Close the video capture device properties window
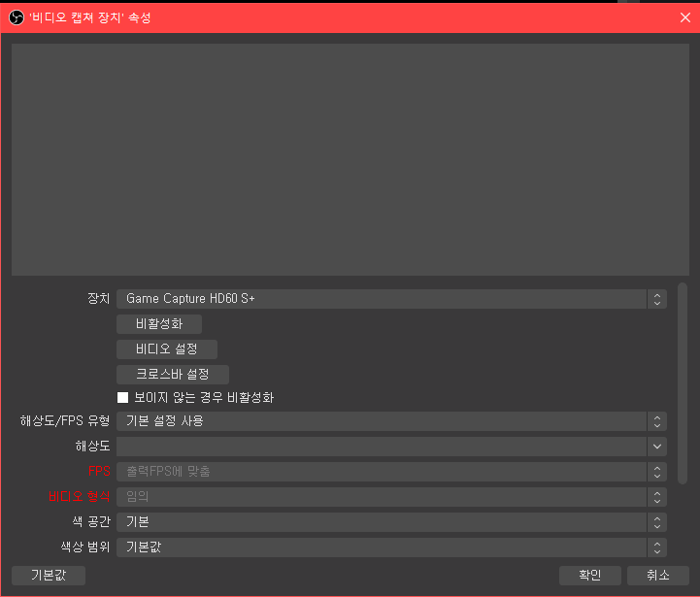The width and height of the screenshot is (700, 597). point(684,17)
